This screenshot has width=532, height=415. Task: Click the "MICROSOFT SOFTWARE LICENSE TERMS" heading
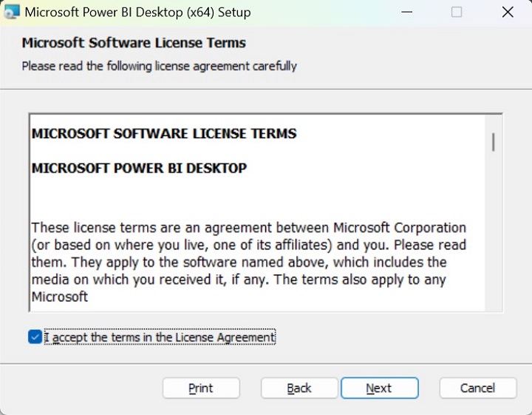point(164,134)
